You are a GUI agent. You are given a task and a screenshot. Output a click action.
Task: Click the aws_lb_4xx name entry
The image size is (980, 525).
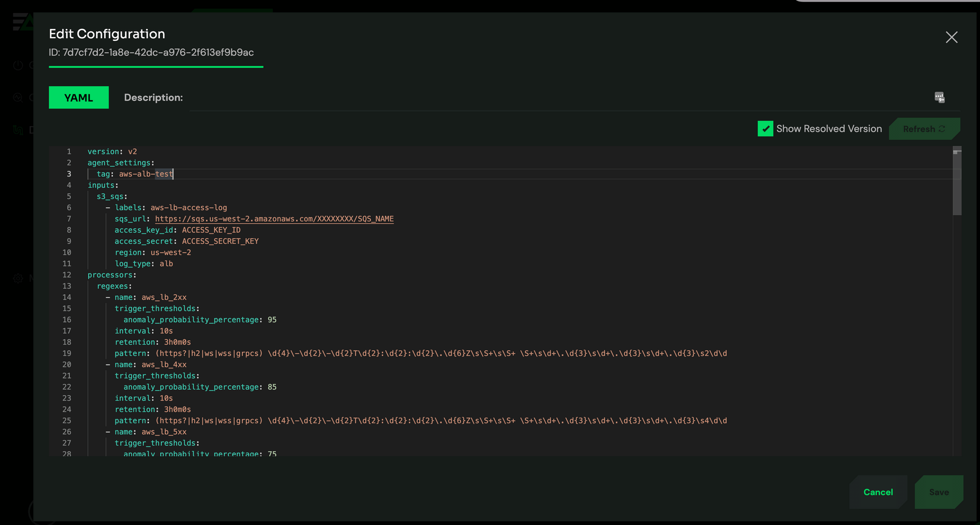click(164, 364)
